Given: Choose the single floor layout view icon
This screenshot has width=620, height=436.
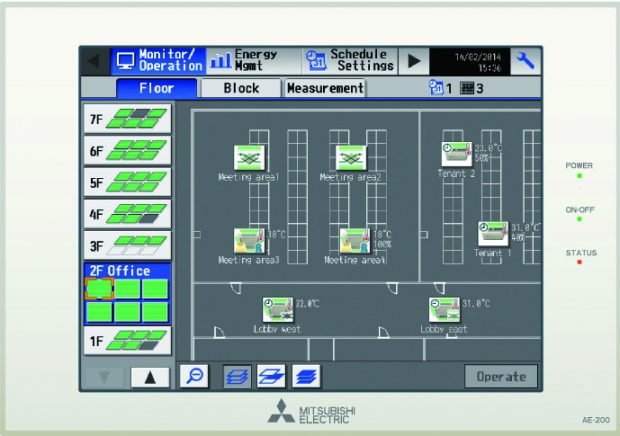Looking at the screenshot, I should [x=271, y=376].
